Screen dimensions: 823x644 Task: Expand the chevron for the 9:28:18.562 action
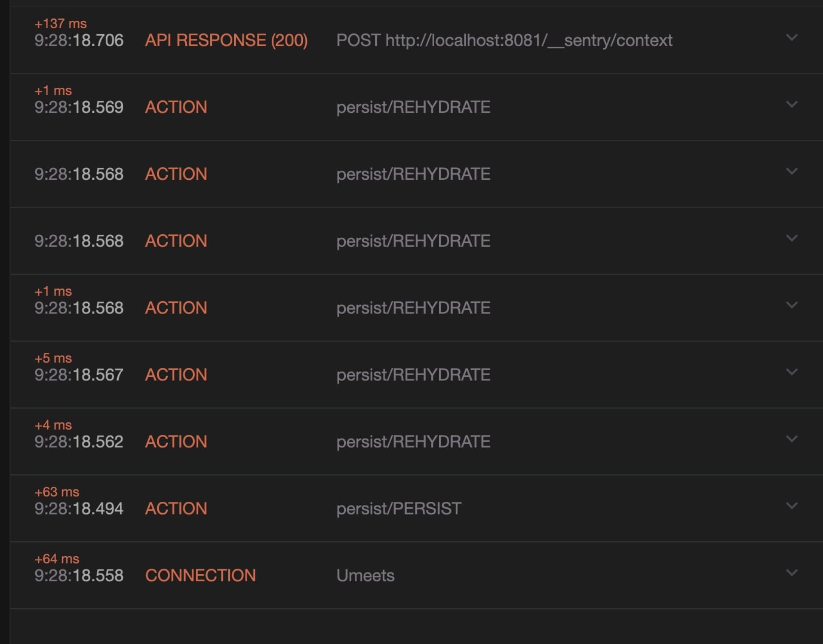point(791,439)
